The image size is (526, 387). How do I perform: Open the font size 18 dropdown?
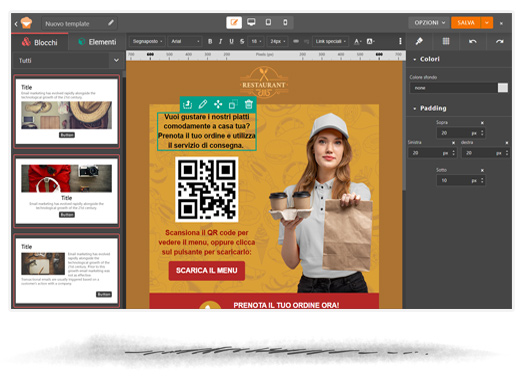[x=256, y=41]
